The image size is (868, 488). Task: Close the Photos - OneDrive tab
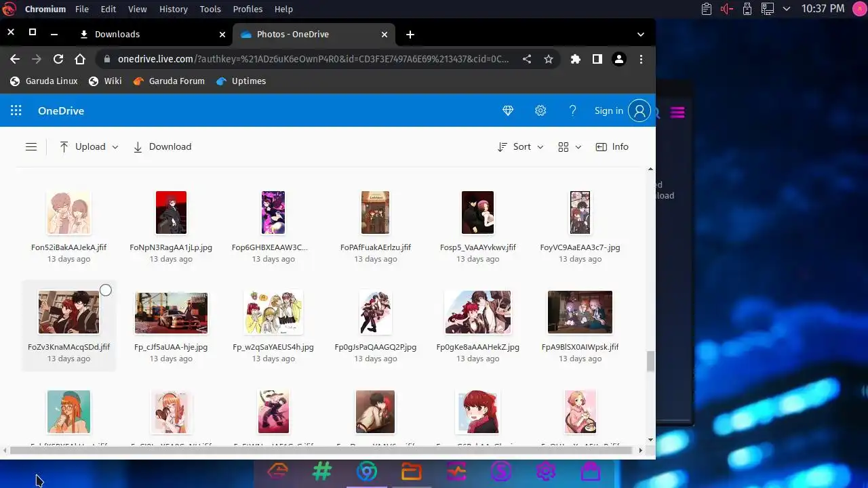384,34
